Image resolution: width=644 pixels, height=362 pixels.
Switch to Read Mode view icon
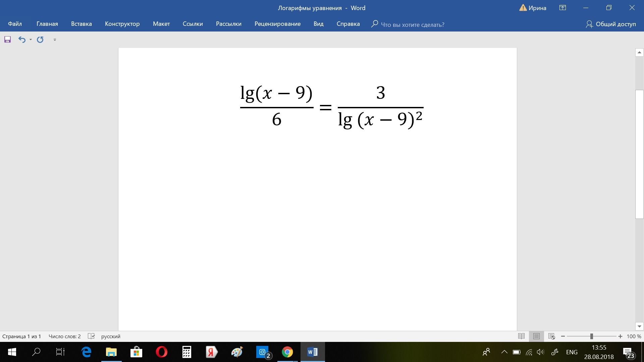click(x=521, y=336)
